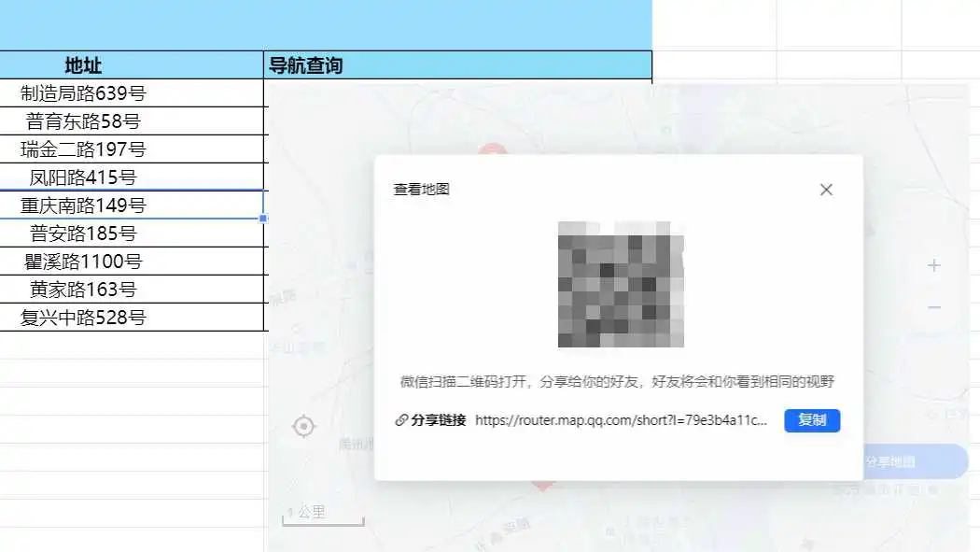Zoom out the map with minus icon

(x=933, y=307)
